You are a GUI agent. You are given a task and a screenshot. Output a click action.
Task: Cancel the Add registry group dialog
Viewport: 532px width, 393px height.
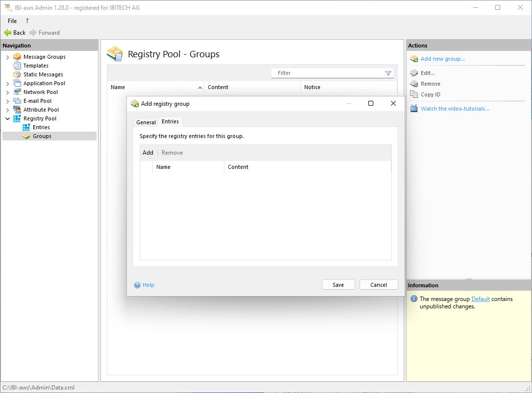[x=378, y=285]
